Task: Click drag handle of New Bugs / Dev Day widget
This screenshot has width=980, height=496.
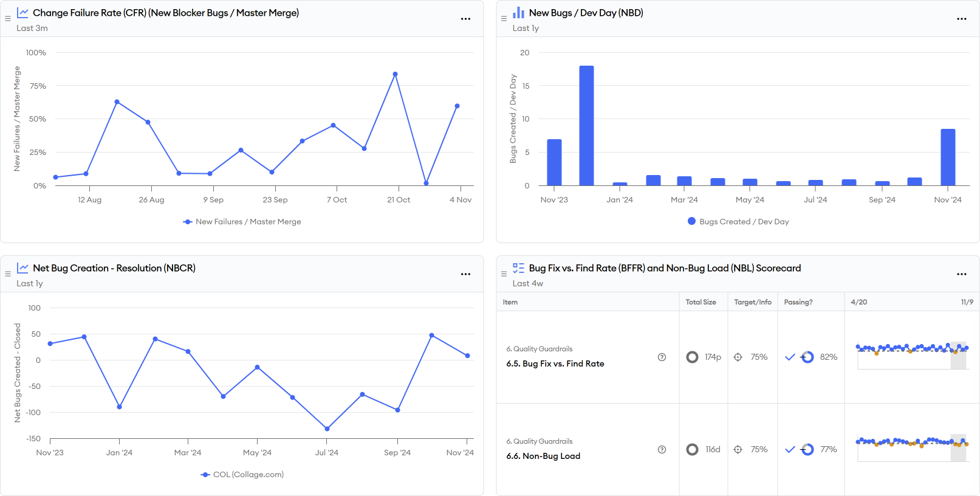Action: 504,19
